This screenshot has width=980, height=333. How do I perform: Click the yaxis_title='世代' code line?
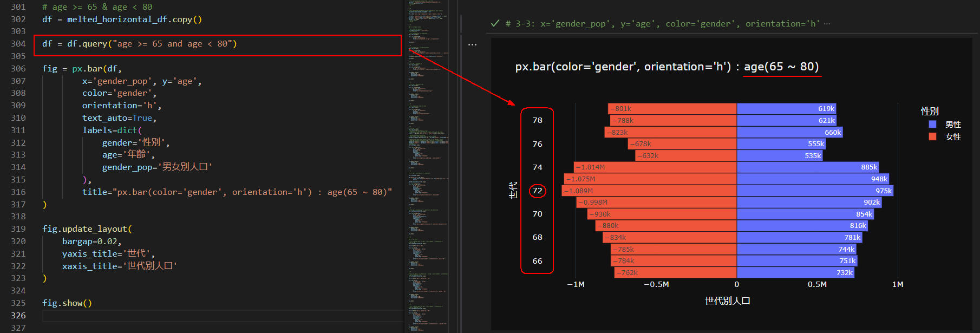[x=109, y=253]
